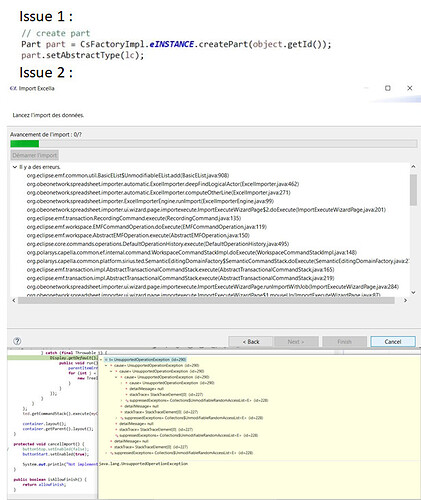Click the root 't= UnsupportedOperationException' variable row
The width and height of the screenshot is (421, 500).
pos(145,360)
